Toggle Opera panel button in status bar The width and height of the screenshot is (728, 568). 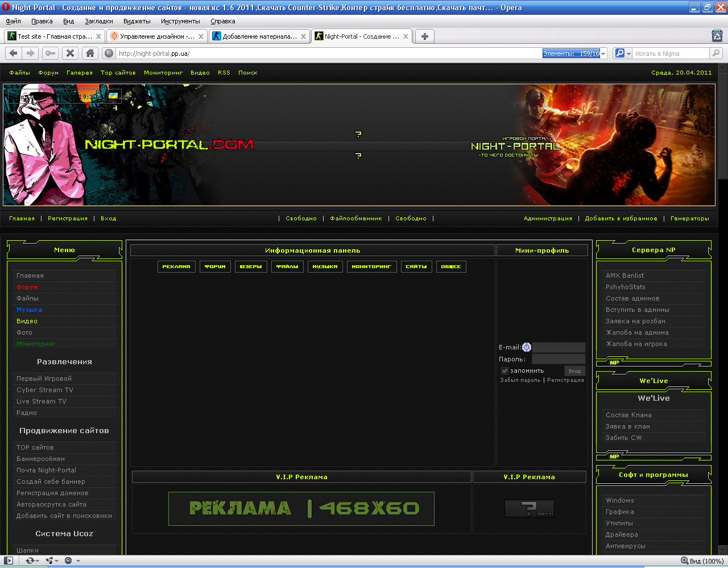[9, 561]
